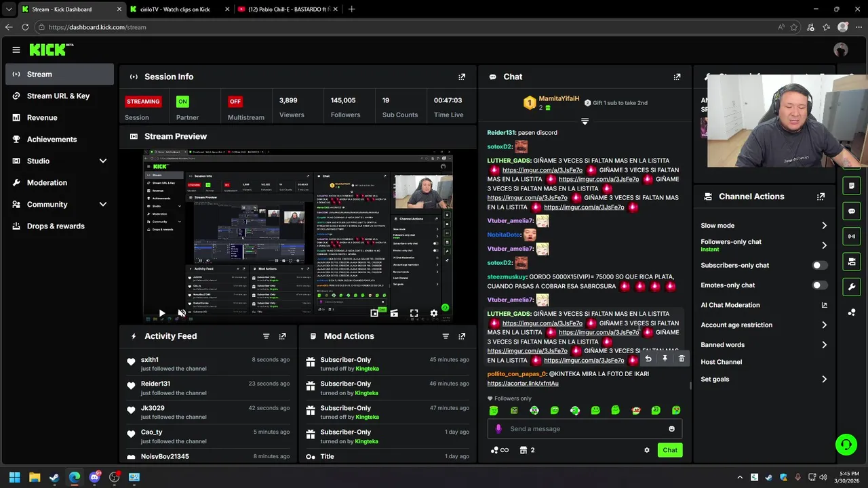Image resolution: width=868 pixels, height=488 pixels.
Task: Expand Account age restriction options
Action: pos(824,325)
